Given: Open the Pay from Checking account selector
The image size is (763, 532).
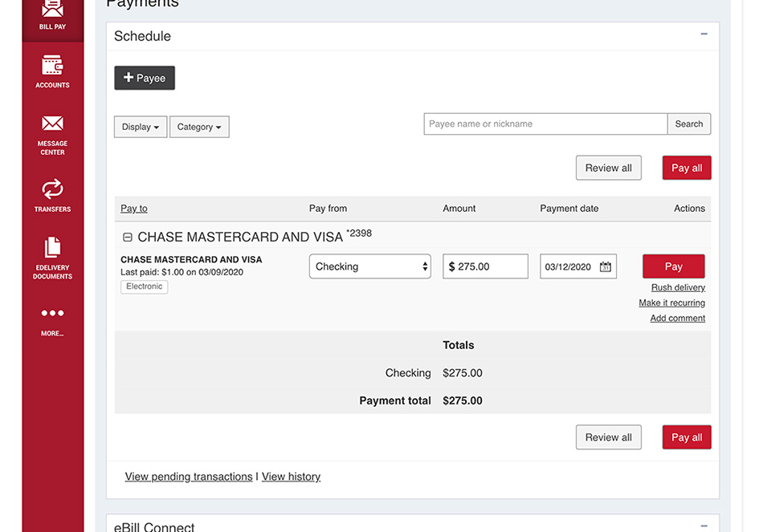Looking at the screenshot, I should [369, 266].
